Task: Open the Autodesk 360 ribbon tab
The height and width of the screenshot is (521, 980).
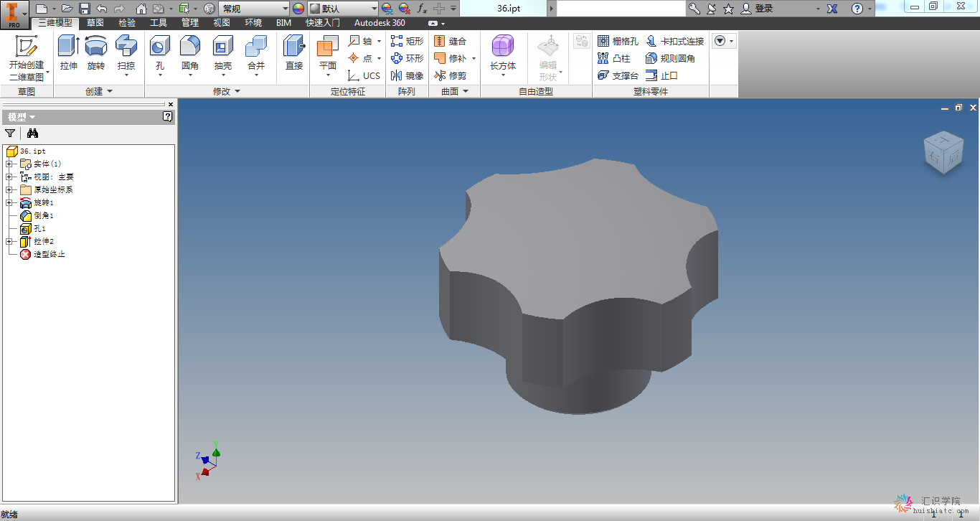Action: tap(380, 23)
